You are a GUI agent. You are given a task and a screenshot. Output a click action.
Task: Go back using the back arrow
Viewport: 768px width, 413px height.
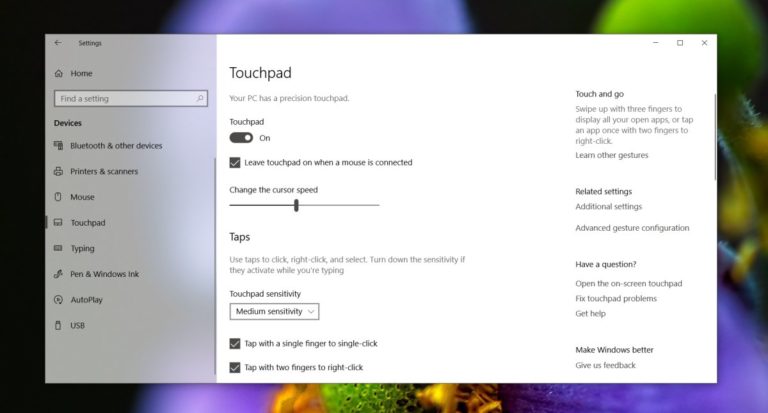pyautogui.click(x=58, y=43)
